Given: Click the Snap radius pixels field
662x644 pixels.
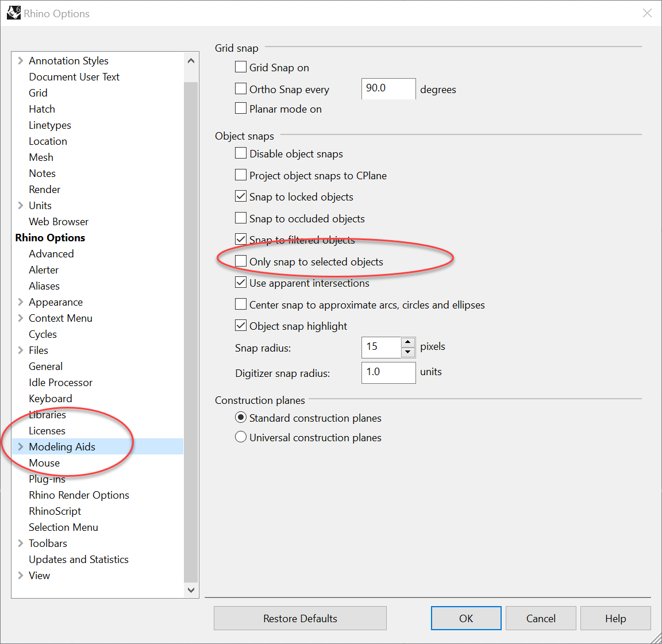Looking at the screenshot, I should point(381,347).
